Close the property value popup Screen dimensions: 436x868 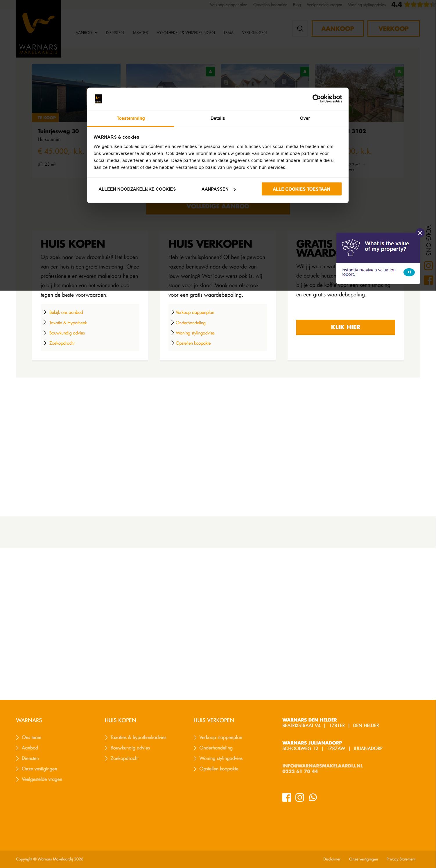pyautogui.click(x=420, y=232)
